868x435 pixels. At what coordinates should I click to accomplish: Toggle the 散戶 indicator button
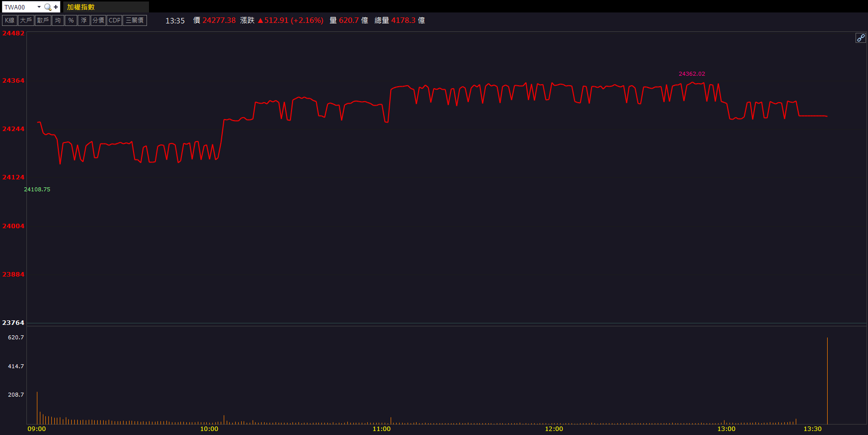pos(43,20)
